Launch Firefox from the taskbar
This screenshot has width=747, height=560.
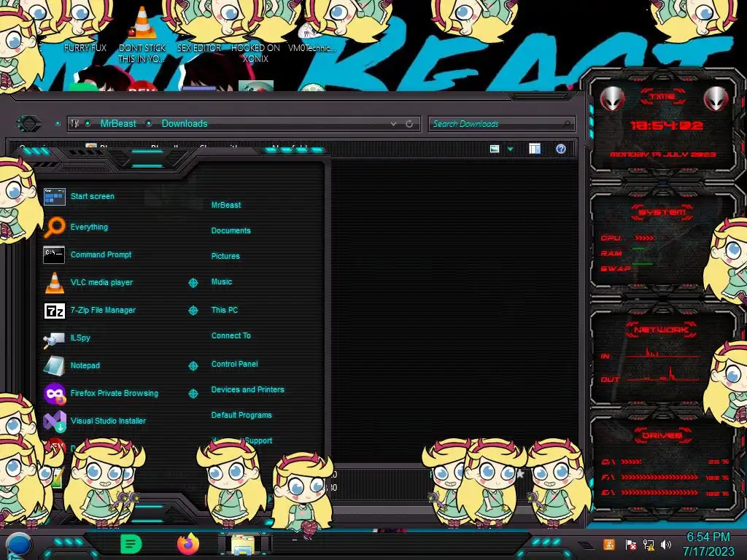(187, 544)
